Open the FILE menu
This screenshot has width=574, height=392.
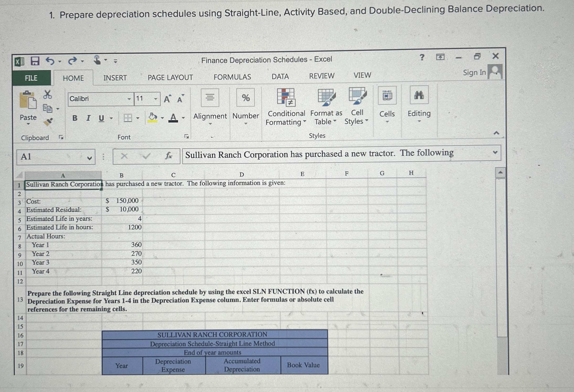(31, 78)
